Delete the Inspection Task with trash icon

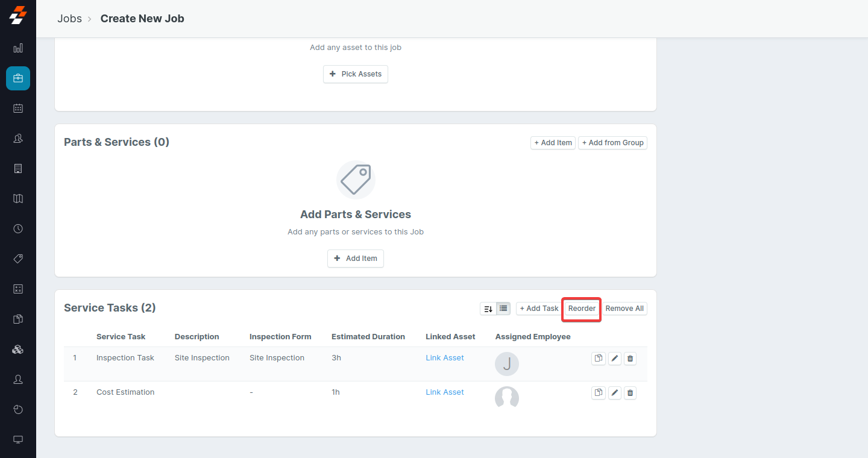point(630,359)
